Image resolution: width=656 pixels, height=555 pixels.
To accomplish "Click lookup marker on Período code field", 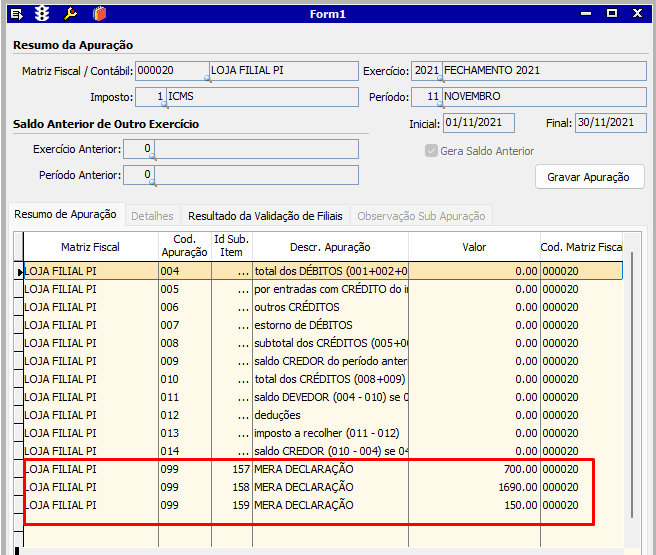I will pyautogui.click(x=440, y=105).
